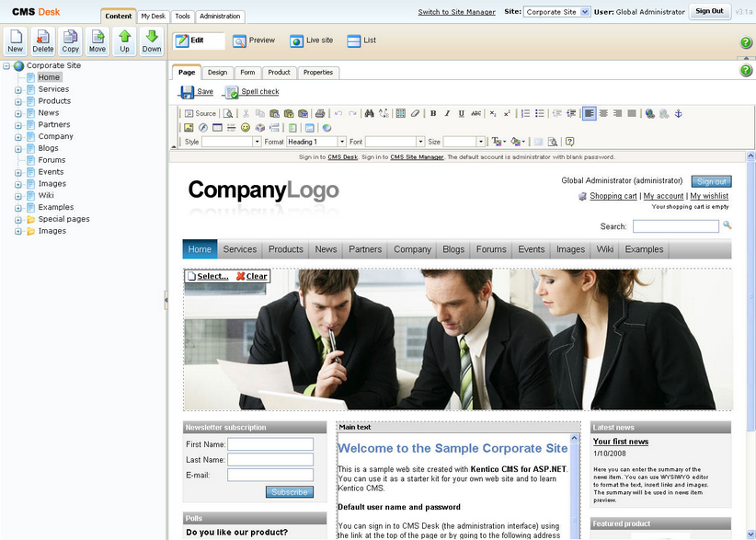
Task: Click the Remove Format eraser icon
Action: (x=415, y=113)
